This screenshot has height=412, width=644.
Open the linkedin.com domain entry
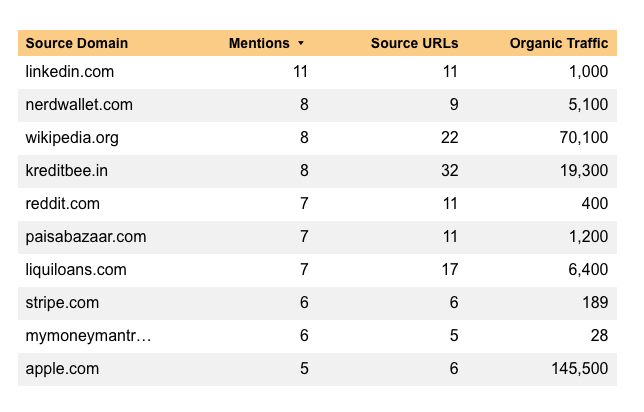[69, 71]
